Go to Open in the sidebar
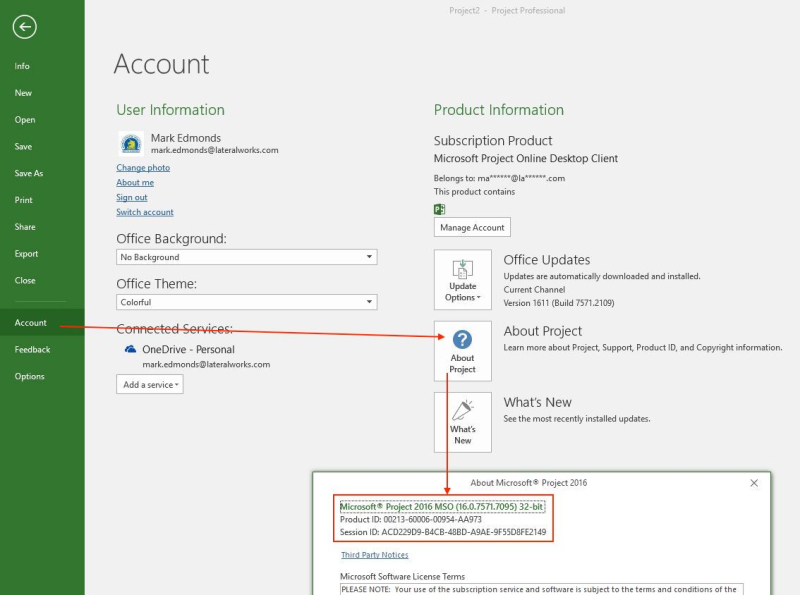The height and width of the screenshot is (595, 800). [25, 120]
